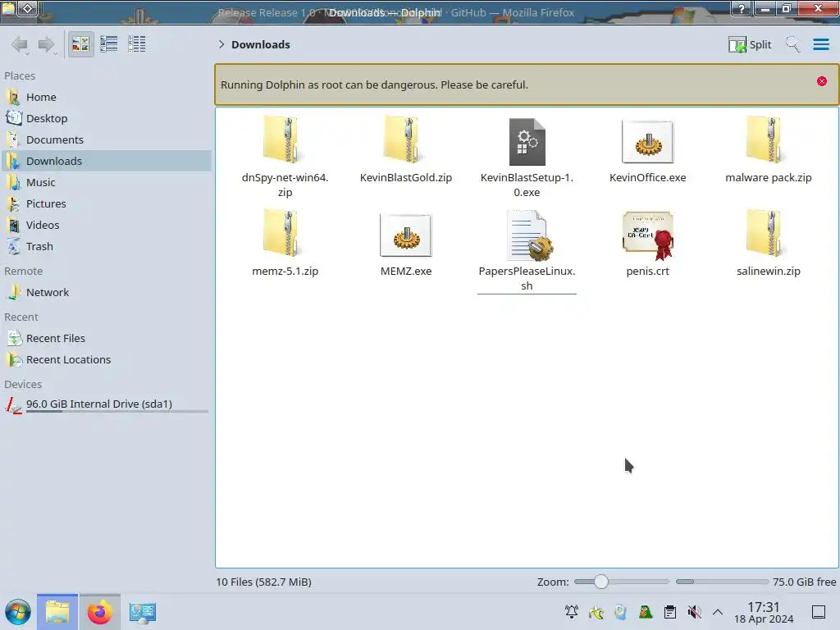The width and height of the screenshot is (840, 630).
Task: Select the KevinBlastGold.zip archive icon
Action: pyautogui.click(x=403, y=140)
